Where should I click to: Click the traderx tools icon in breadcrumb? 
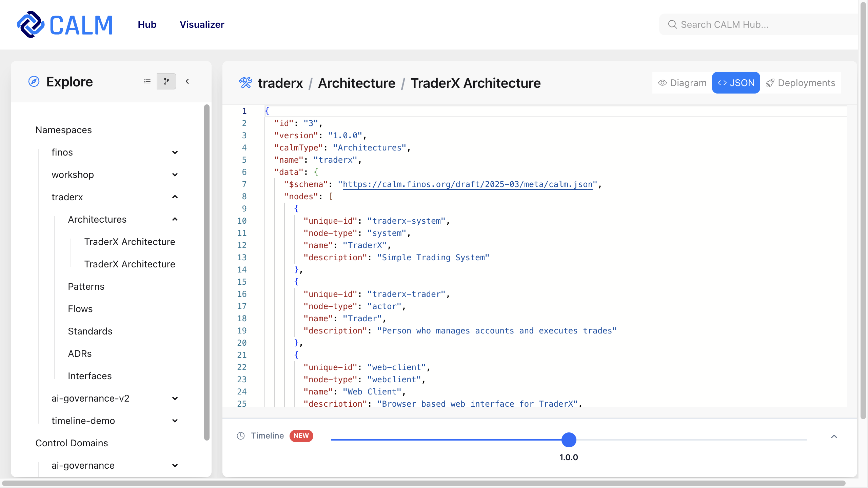pos(245,83)
